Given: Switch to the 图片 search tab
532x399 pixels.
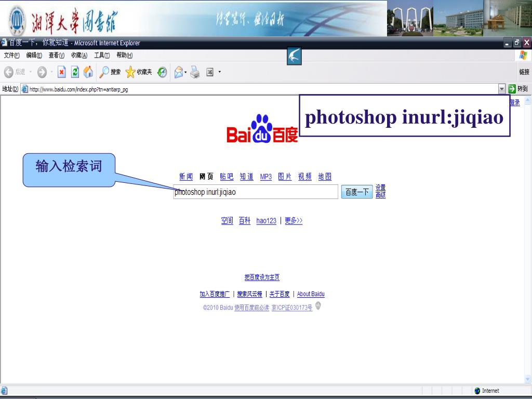Looking at the screenshot, I should point(285,177).
